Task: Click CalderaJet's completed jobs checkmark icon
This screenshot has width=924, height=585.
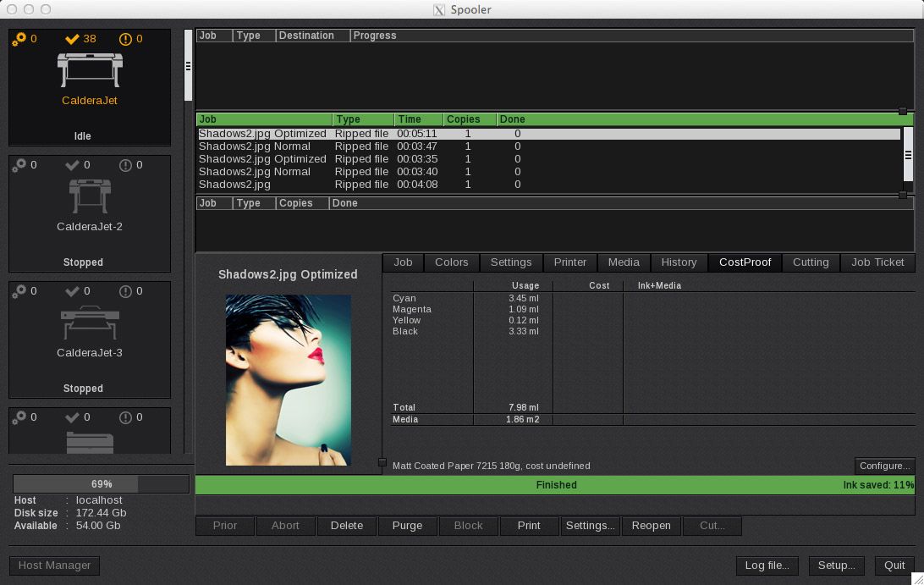Action: click(72, 39)
